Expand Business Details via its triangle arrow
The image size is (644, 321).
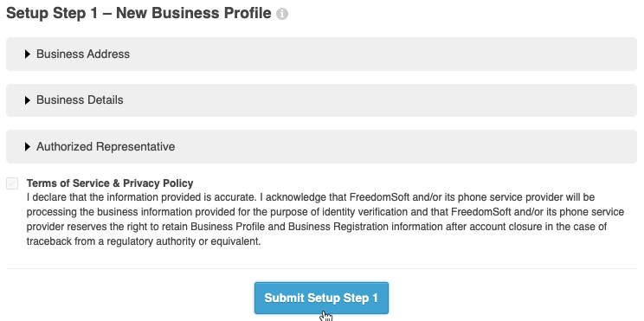click(x=28, y=100)
